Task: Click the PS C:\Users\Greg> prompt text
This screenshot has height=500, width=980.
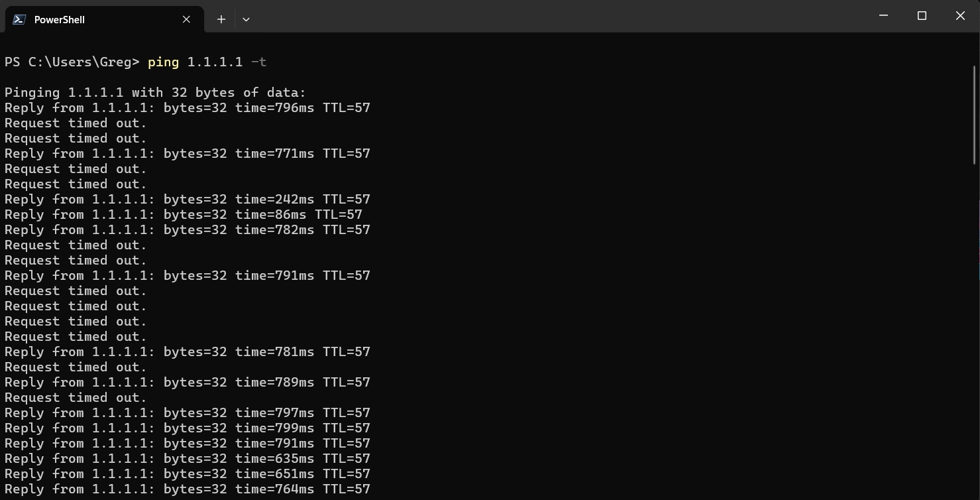Action: tap(72, 62)
